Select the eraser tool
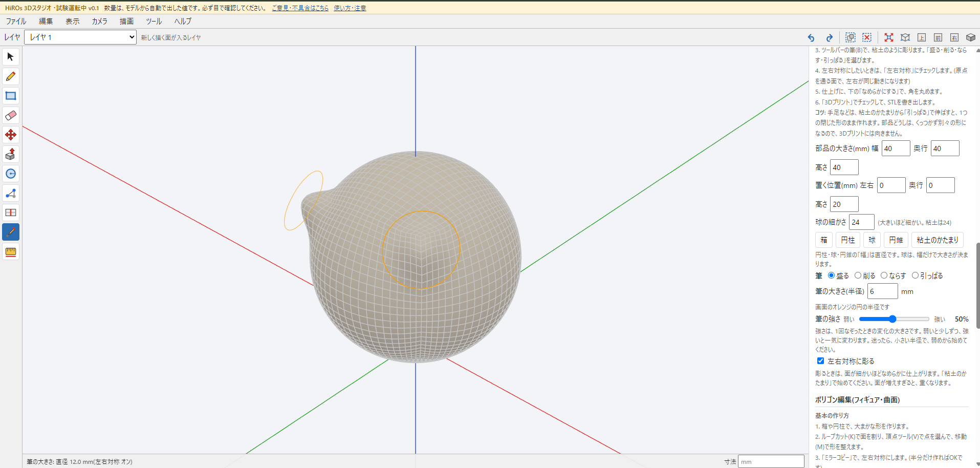Image resolution: width=980 pixels, height=468 pixels. 11,115
